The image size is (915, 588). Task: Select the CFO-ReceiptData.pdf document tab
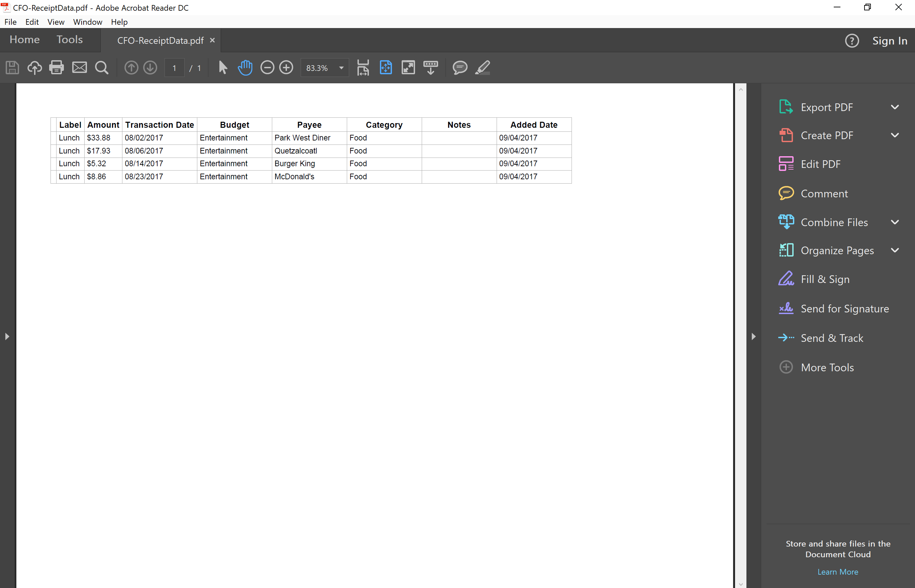pos(160,40)
